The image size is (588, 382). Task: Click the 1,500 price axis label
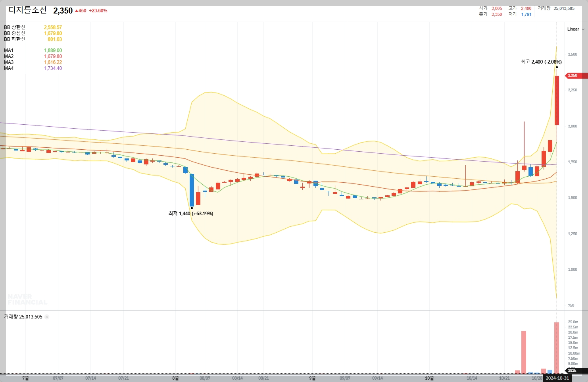coord(573,198)
